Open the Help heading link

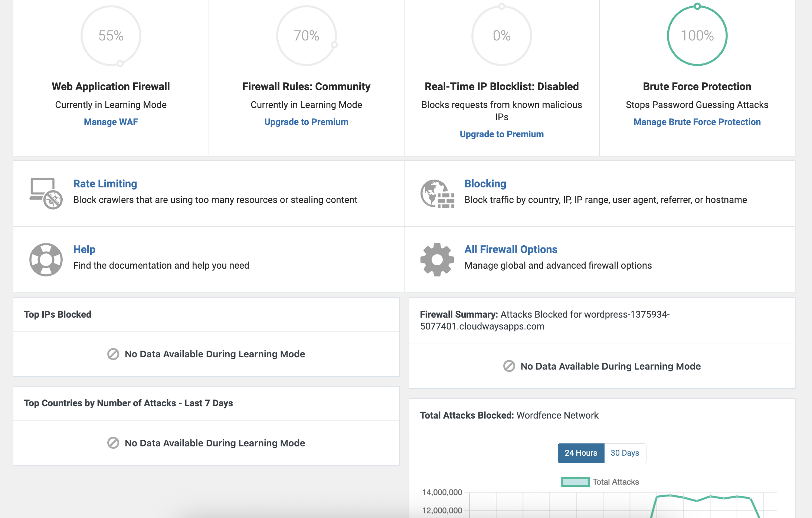[84, 249]
